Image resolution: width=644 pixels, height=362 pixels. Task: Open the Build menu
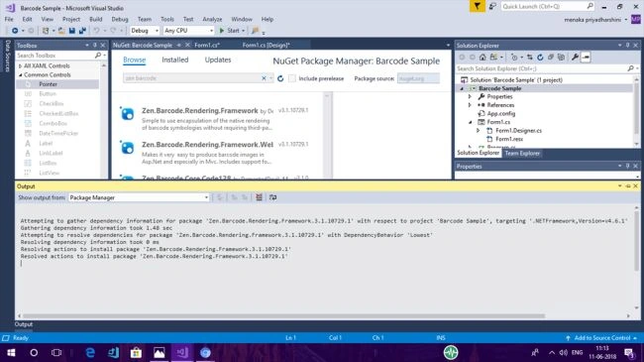[x=96, y=19]
